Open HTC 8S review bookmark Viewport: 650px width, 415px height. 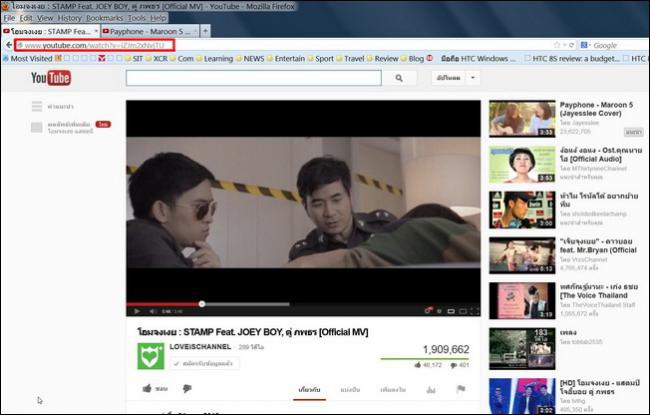pyautogui.click(x=572, y=58)
